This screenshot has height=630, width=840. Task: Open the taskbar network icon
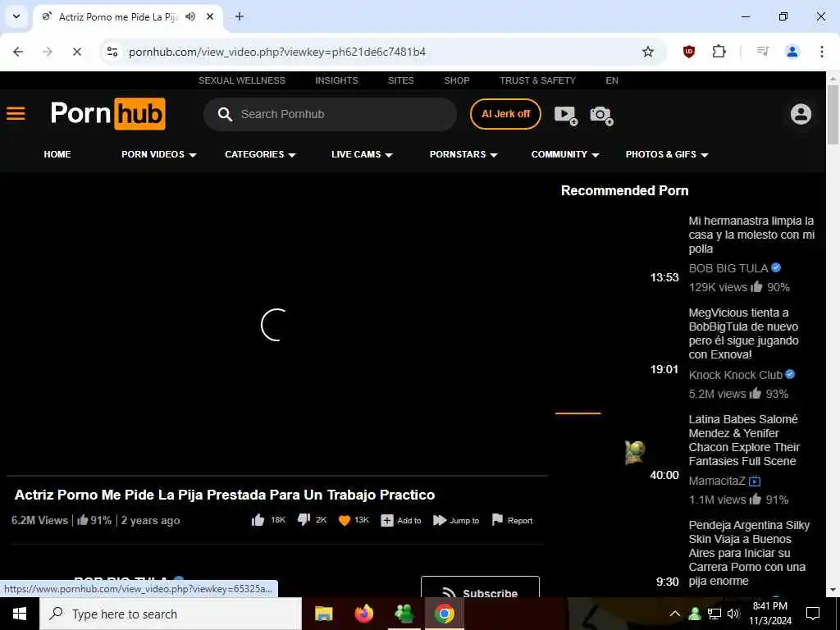714,614
